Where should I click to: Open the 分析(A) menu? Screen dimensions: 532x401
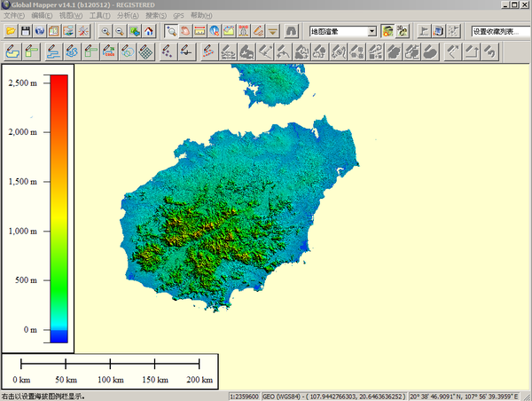pyautogui.click(x=128, y=16)
